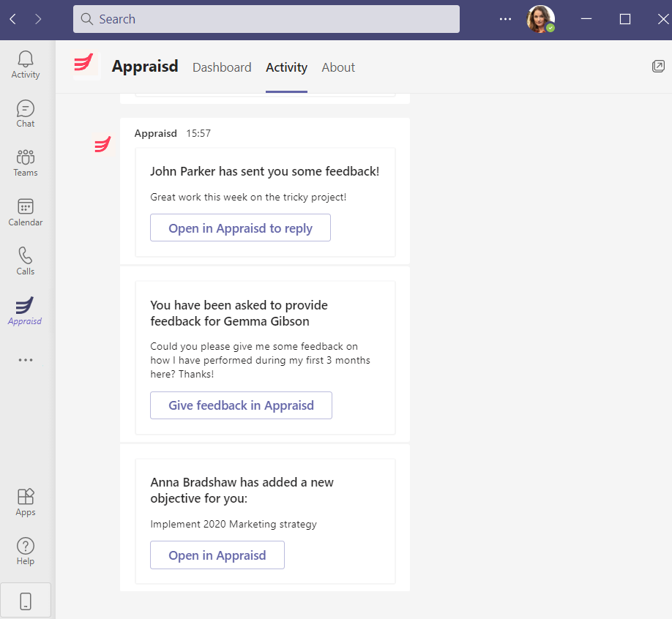Viewport: 672px width, 619px height.
Task: Click the Appraisd bot avatar beside message
Action: [102, 144]
